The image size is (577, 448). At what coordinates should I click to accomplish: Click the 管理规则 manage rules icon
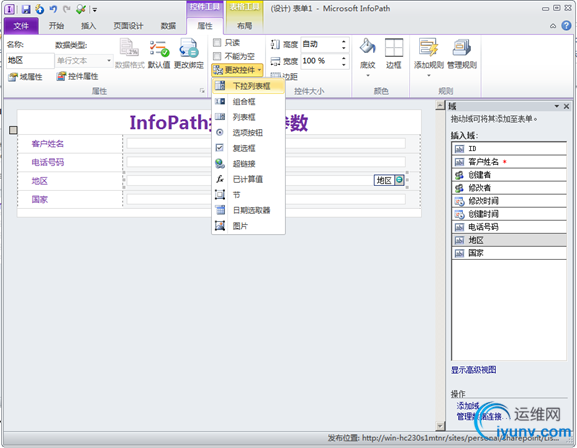[462, 53]
